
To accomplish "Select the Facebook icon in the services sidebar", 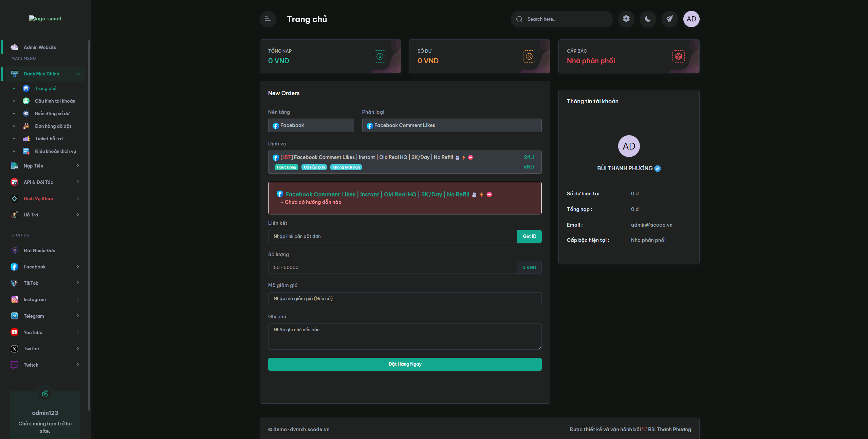I will [14, 267].
